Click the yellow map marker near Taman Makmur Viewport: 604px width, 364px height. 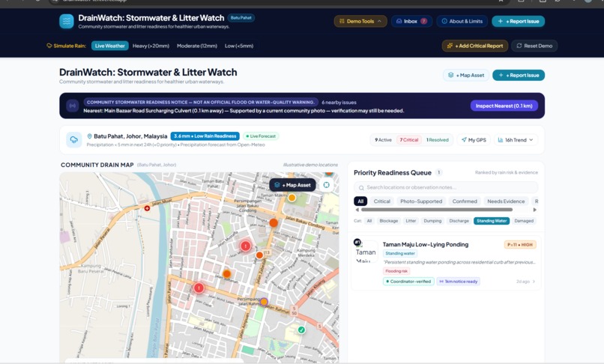292,198
